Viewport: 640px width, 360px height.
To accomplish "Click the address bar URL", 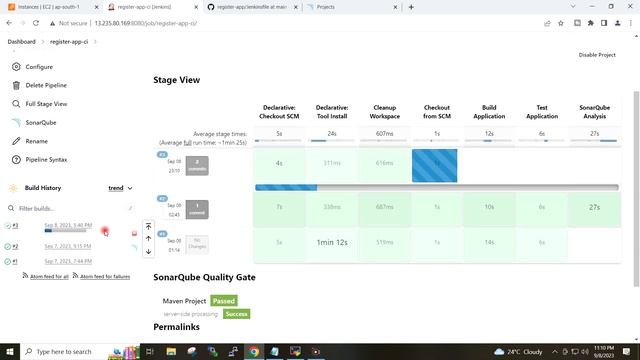I will point(146,23).
